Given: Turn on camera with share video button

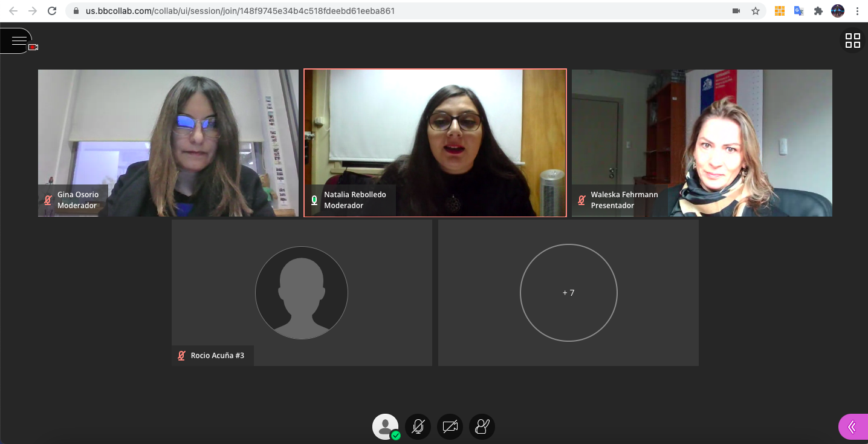Looking at the screenshot, I should [x=450, y=426].
